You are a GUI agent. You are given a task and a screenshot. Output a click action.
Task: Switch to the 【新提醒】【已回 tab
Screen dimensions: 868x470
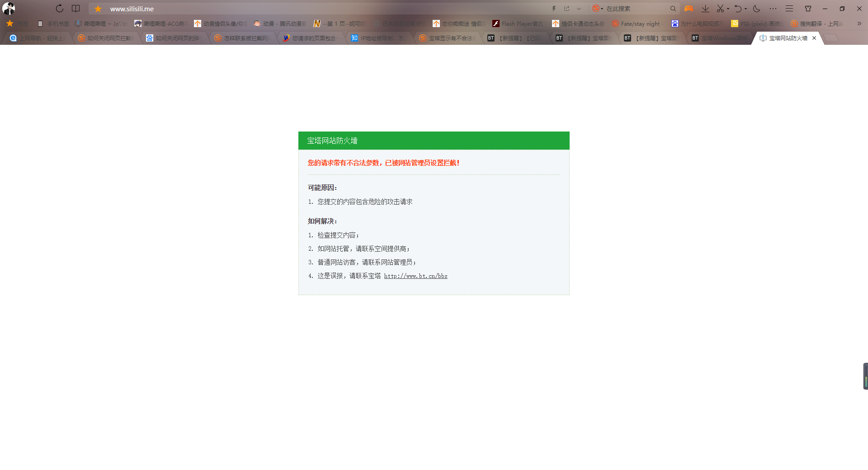coord(515,38)
